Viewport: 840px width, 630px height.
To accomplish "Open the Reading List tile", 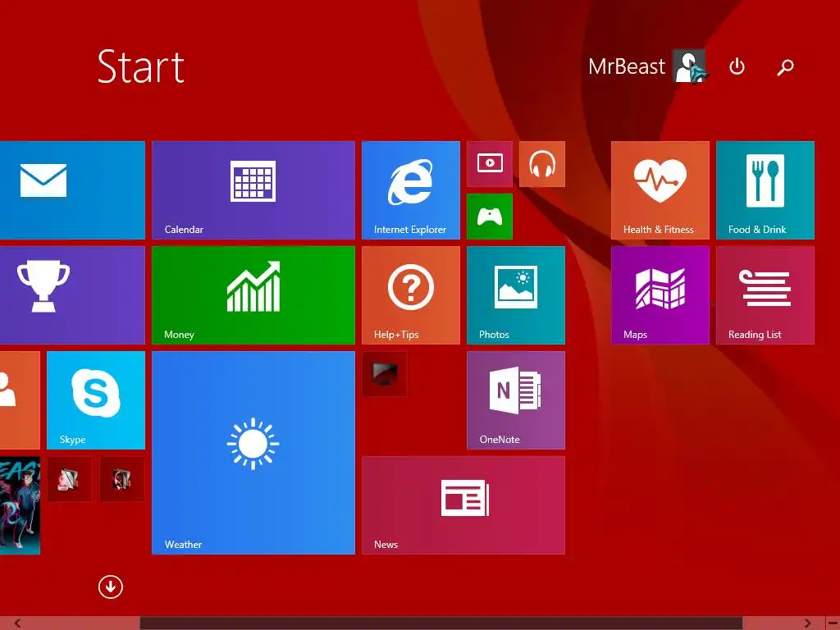I will [765, 295].
